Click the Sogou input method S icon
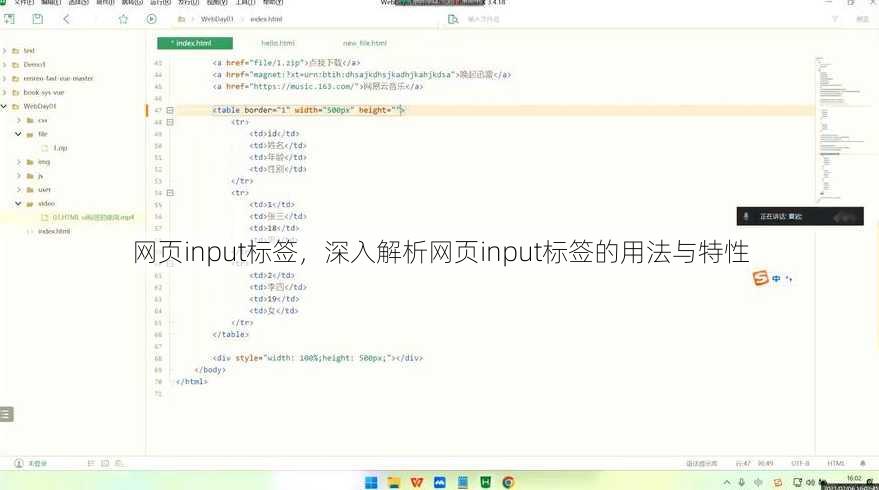Screen dimensions: 879x490 click(x=761, y=278)
